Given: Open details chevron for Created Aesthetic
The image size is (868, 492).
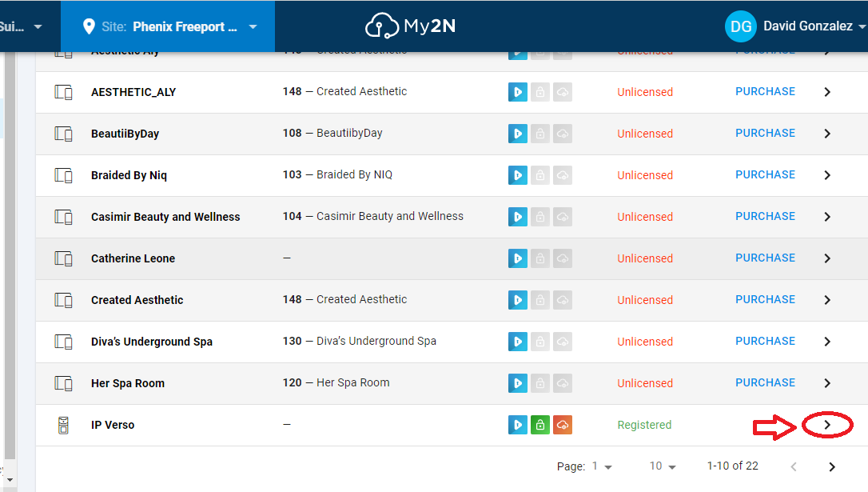Looking at the screenshot, I should (827, 300).
